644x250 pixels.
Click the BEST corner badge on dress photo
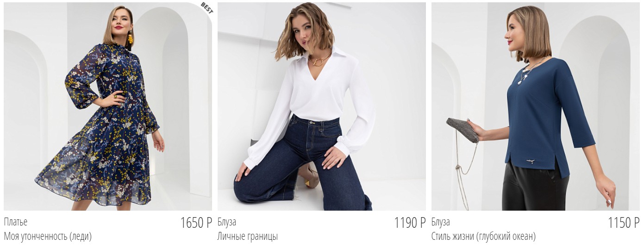coord(206,8)
